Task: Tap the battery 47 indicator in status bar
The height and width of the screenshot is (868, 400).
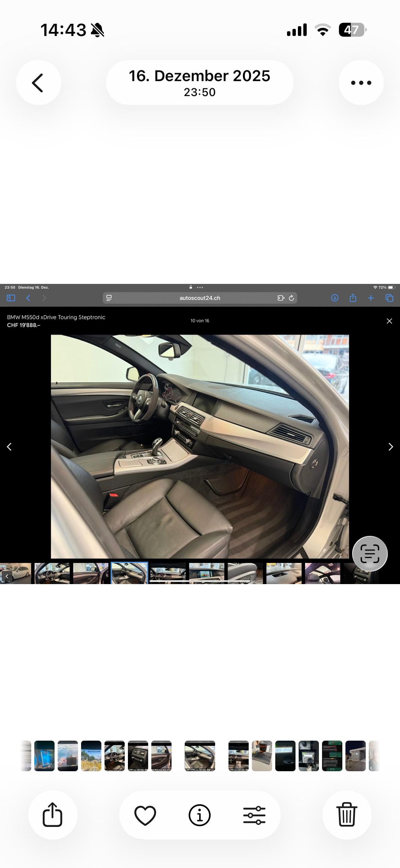Action: coord(353,30)
